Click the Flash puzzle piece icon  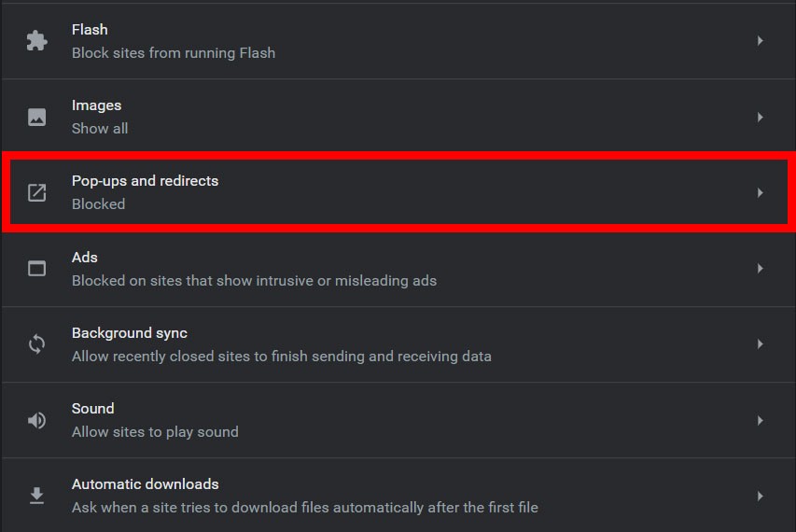[x=36, y=41]
